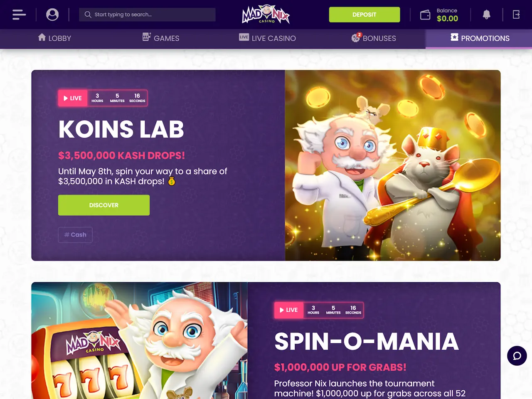Select the Promotions tab

pyautogui.click(x=480, y=38)
